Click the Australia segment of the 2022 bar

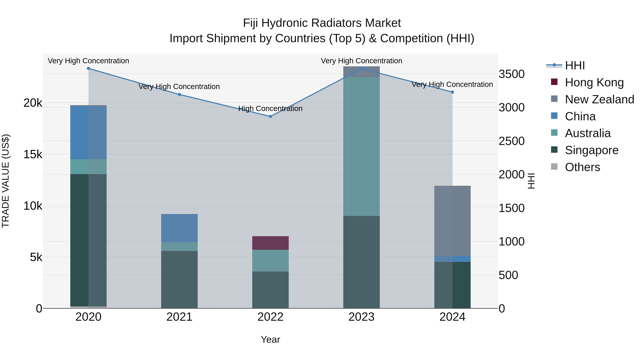tap(270, 261)
